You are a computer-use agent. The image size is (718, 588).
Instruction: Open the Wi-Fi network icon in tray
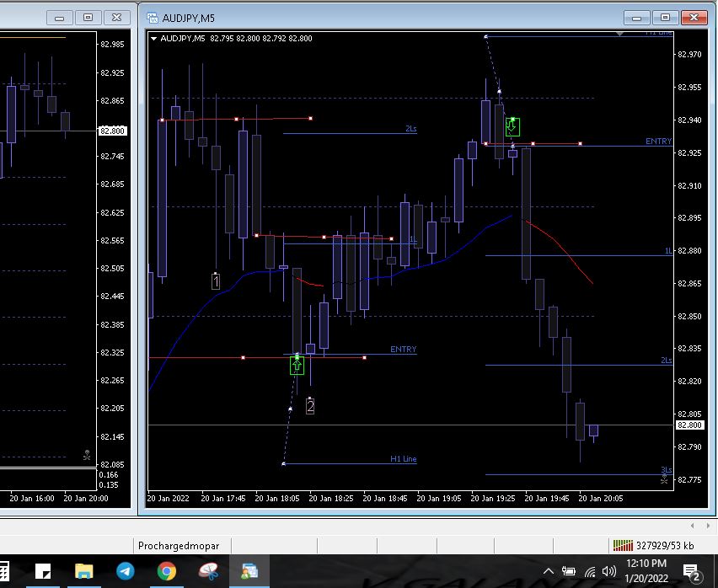(590, 573)
